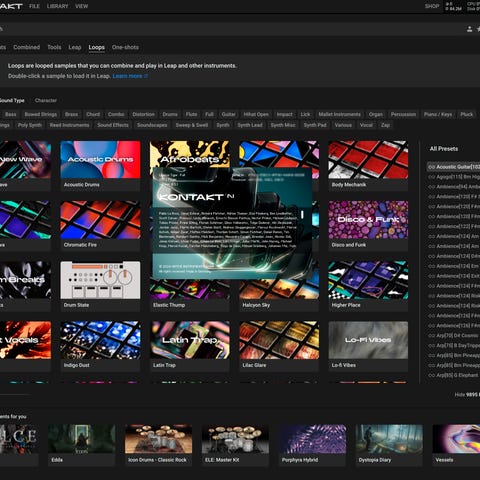Select the Sound Type filter tab
Image resolution: width=480 pixels, height=480 pixels.
click(x=12, y=100)
